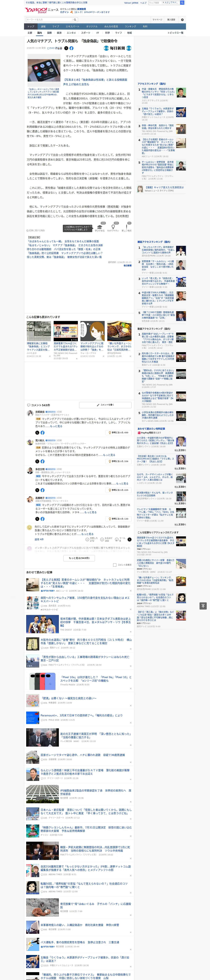The image size is (210, 980).
Task: Open the エキスパート navigation tab
Action: [72, 26]
